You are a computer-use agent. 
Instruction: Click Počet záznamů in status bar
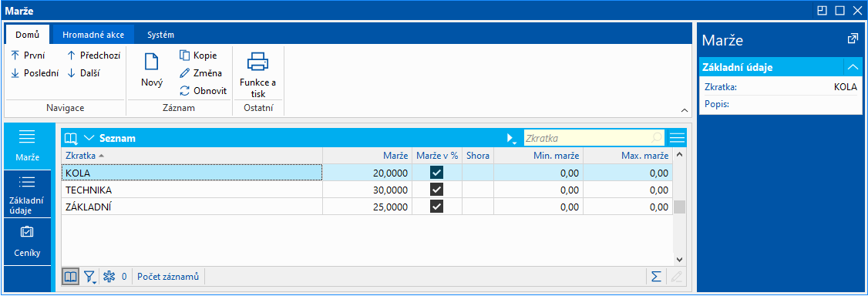pyautogui.click(x=168, y=277)
